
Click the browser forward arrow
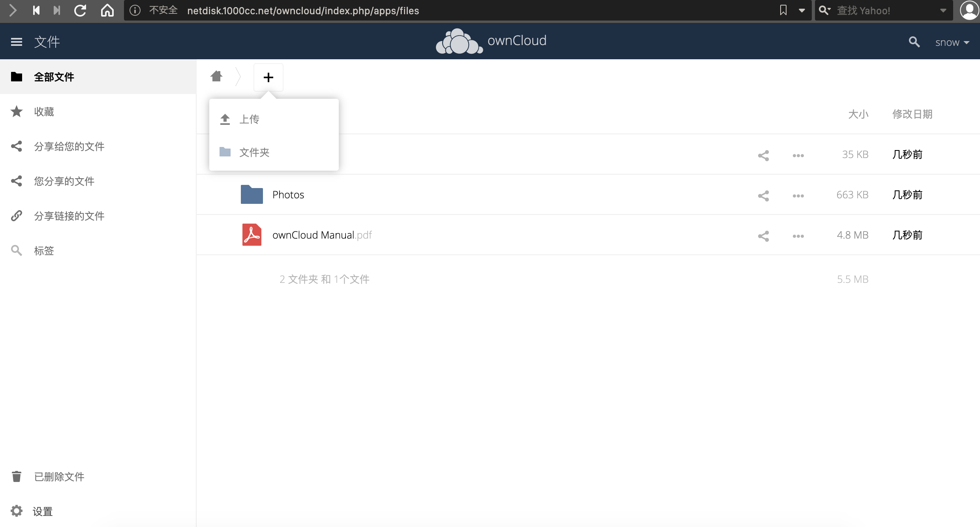click(x=12, y=11)
